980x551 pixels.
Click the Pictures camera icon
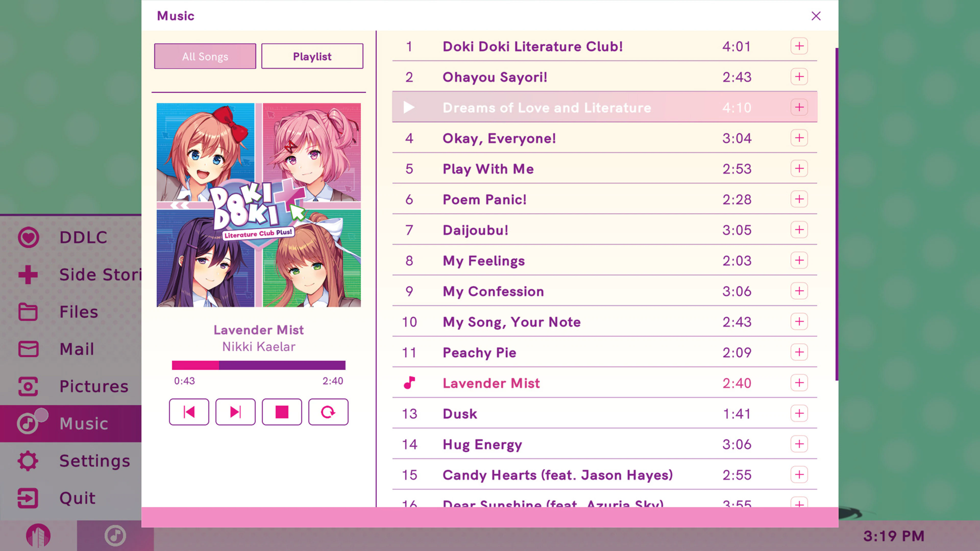pyautogui.click(x=29, y=386)
